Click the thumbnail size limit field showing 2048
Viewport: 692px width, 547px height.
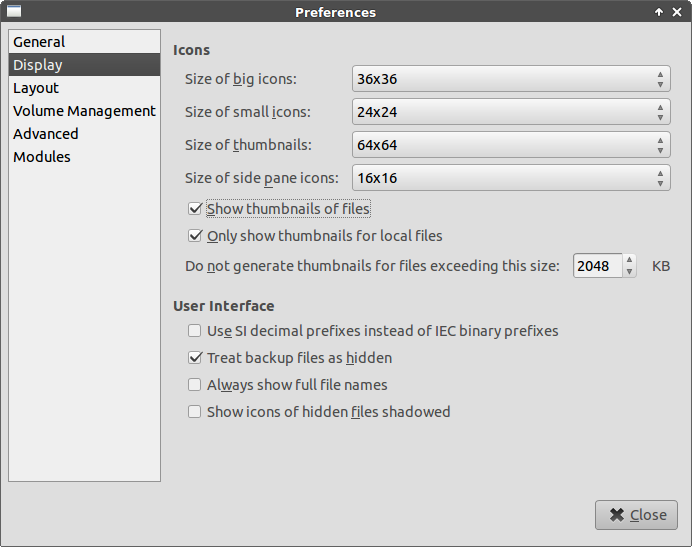pos(598,266)
